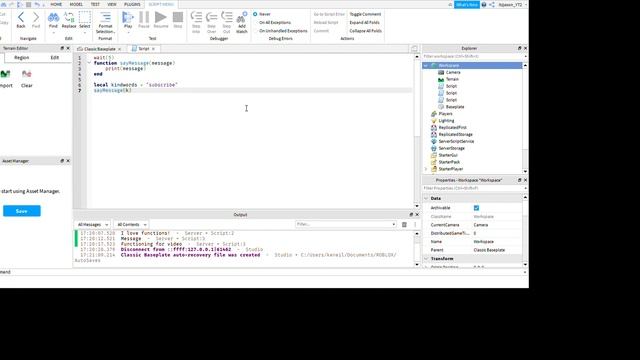Click in the Explorer filter field
This screenshot has height=360, width=640.
point(472,56)
